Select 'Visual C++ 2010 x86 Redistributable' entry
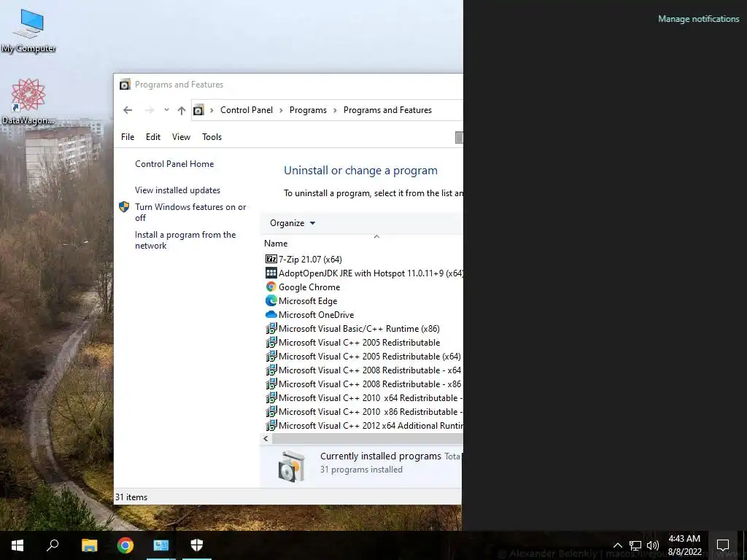 pos(371,411)
